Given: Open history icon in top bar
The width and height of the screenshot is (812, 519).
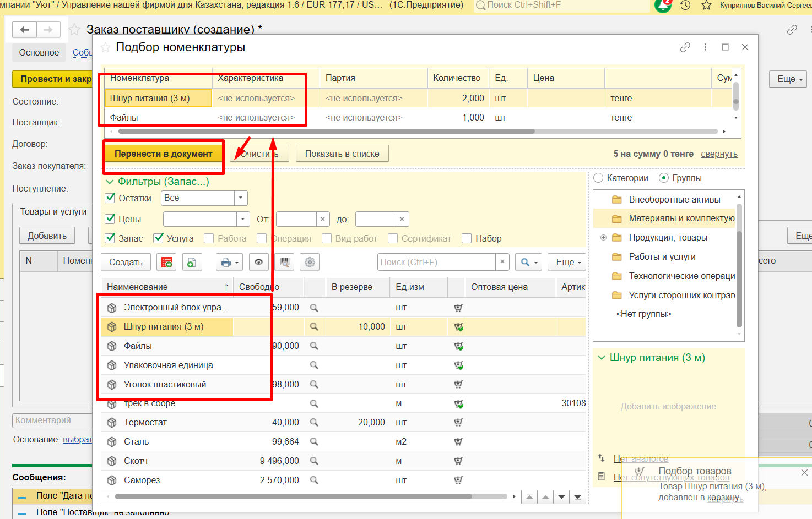Looking at the screenshot, I should coord(685,6).
